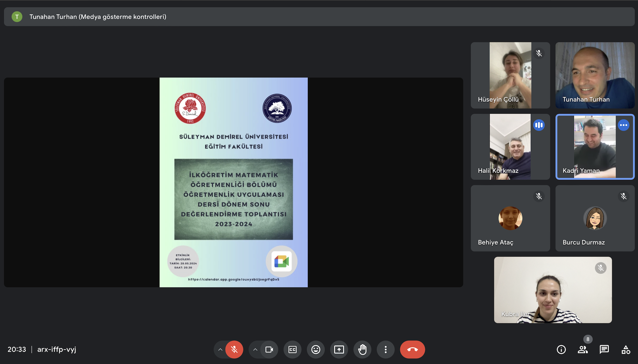Unmute the microphone
638x364 pixels.
pos(234,350)
